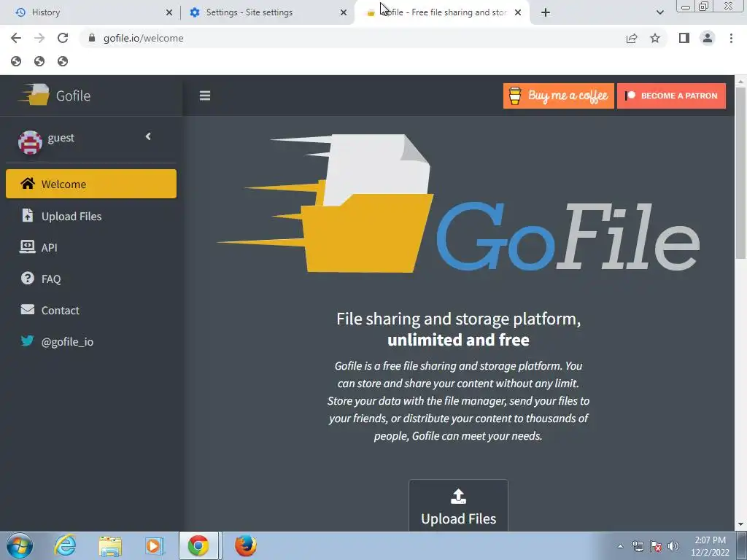Click the big GoFile logo image

[x=458, y=204]
